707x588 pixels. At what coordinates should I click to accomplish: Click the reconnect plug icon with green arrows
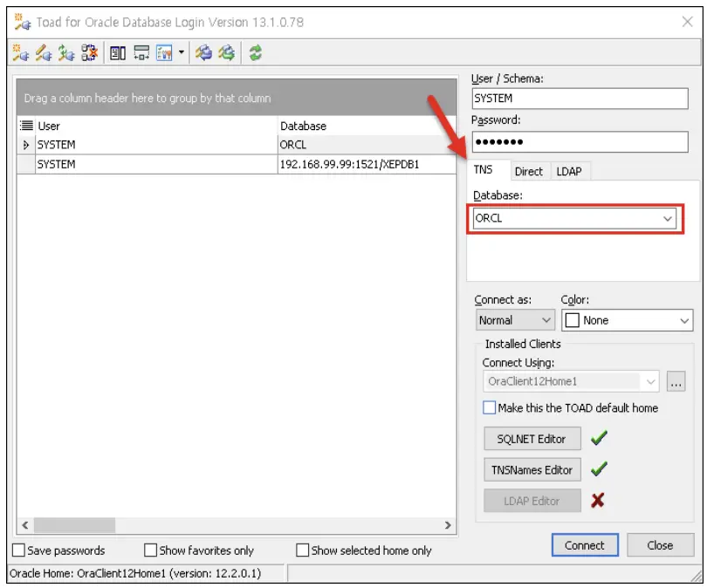coord(66,53)
